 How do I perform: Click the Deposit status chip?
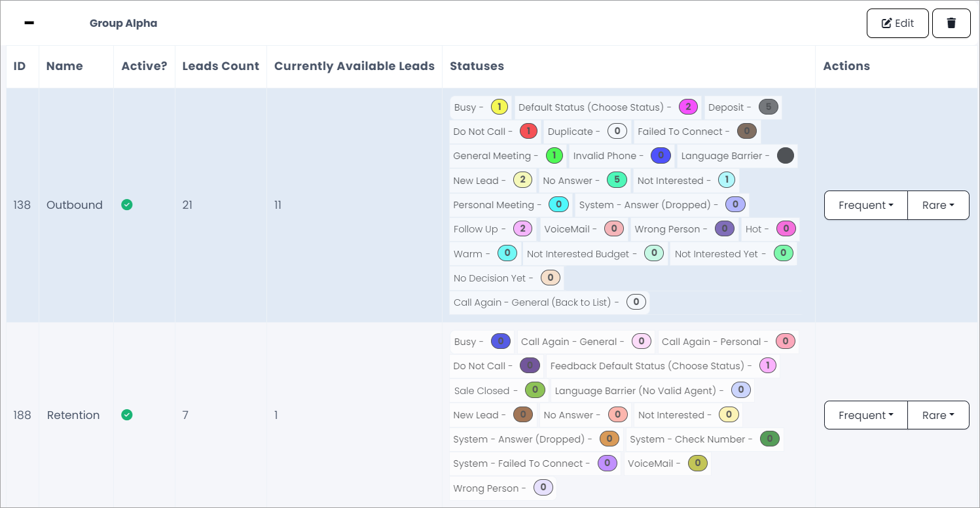(x=743, y=107)
